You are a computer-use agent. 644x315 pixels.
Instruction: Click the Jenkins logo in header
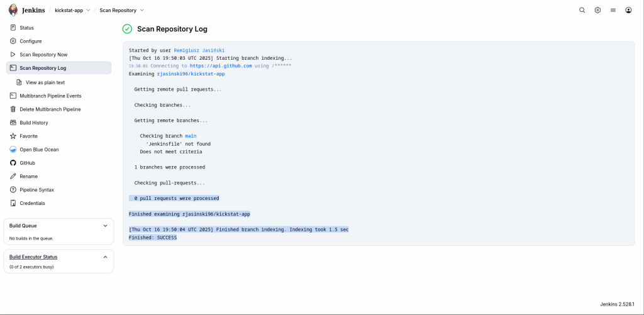[x=13, y=10]
